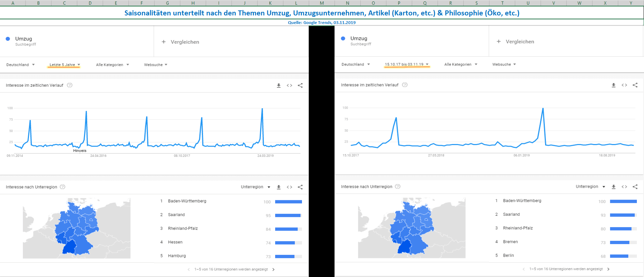Download right interest-over-time chart data
Viewport: 644px width, 277px height.
point(614,85)
